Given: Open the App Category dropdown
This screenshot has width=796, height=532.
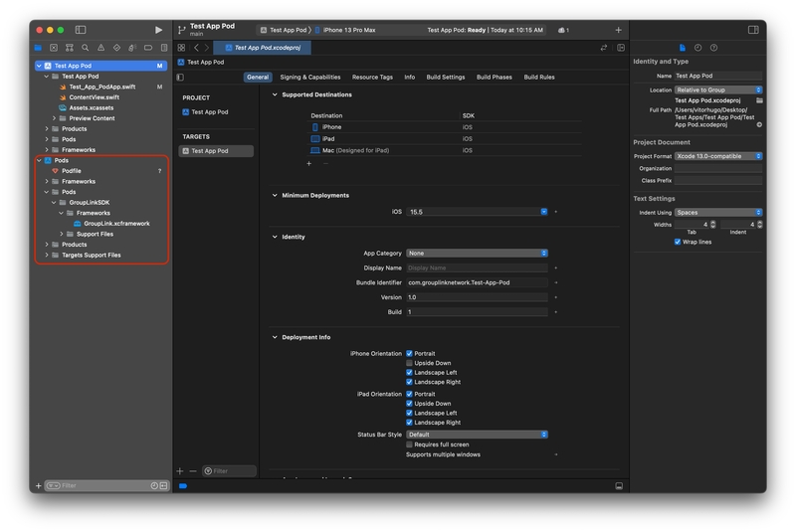Looking at the screenshot, I should coord(477,253).
